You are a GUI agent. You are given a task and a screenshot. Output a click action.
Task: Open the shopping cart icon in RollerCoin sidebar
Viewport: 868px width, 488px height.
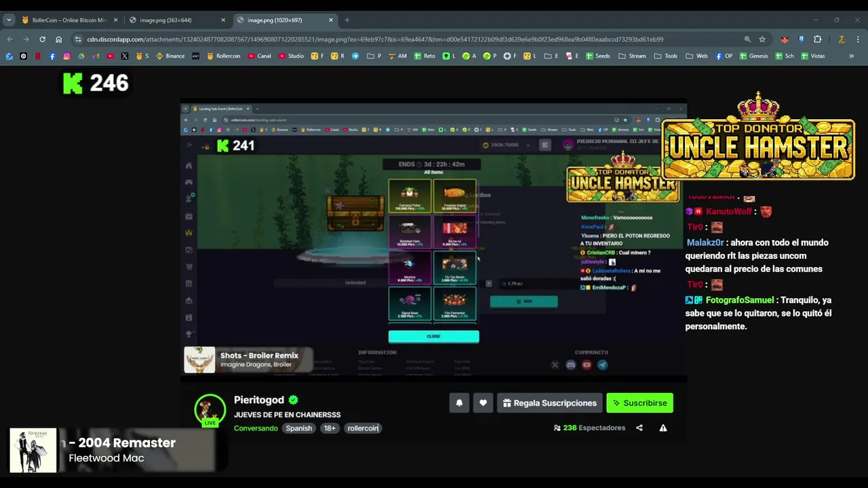(189, 267)
